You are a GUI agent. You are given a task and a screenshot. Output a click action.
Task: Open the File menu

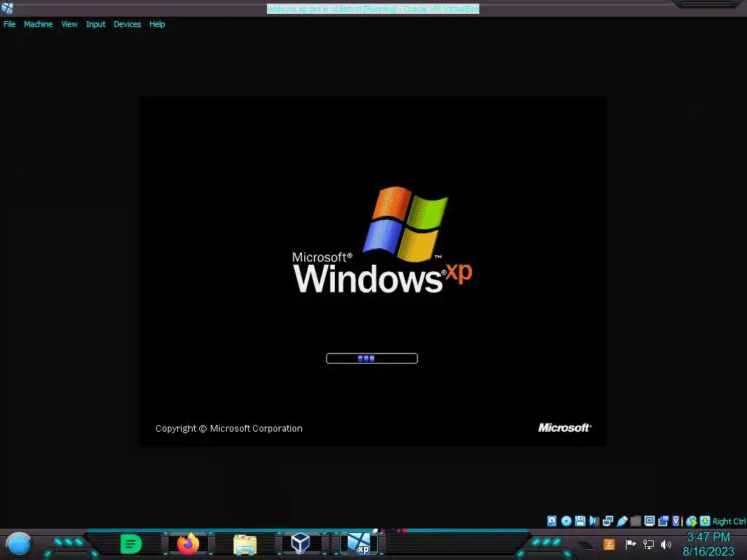coord(9,24)
